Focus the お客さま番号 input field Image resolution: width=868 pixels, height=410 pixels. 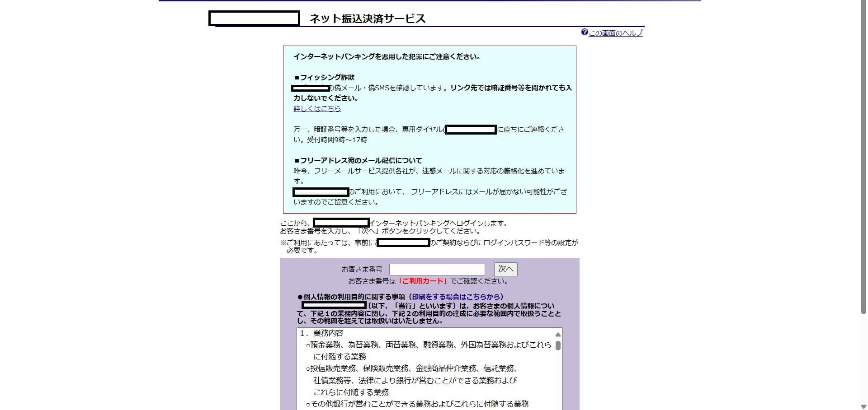[437, 270]
